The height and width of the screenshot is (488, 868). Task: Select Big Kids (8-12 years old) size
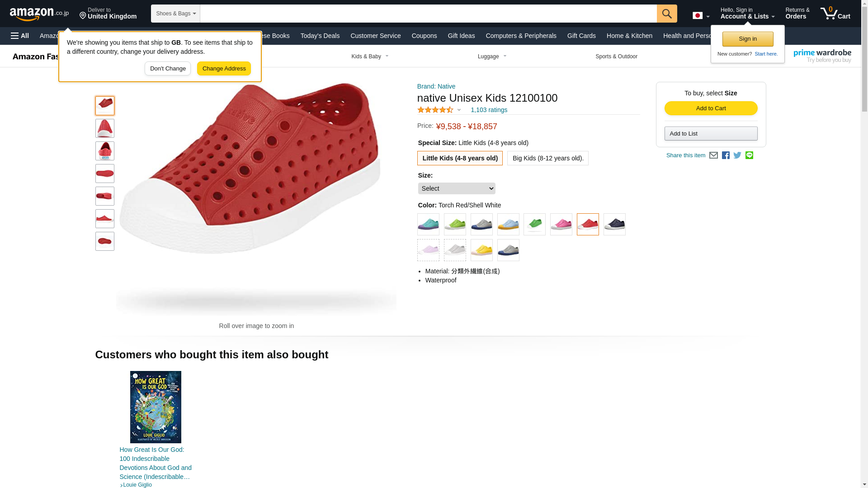547,158
